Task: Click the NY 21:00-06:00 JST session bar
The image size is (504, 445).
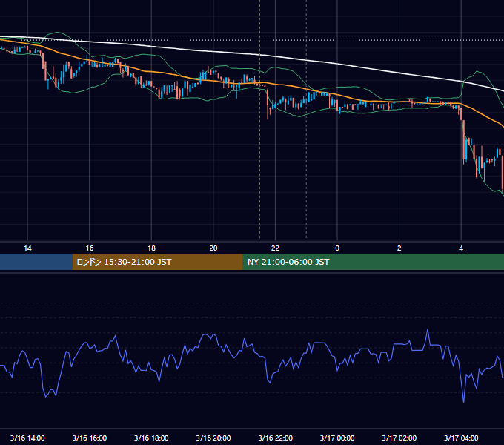Action: (x=373, y=262)
